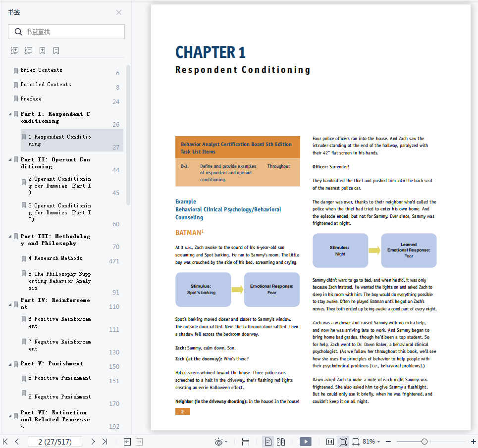Click the 'Learned Emotional Response: Fear' box
Screen dimensions: 478x448
(x=409, y=250)
